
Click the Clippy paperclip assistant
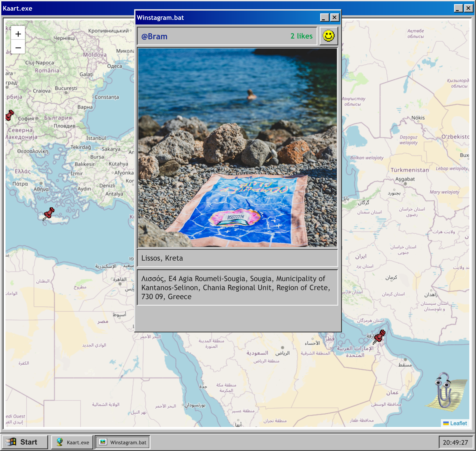[x=445, y=390]
